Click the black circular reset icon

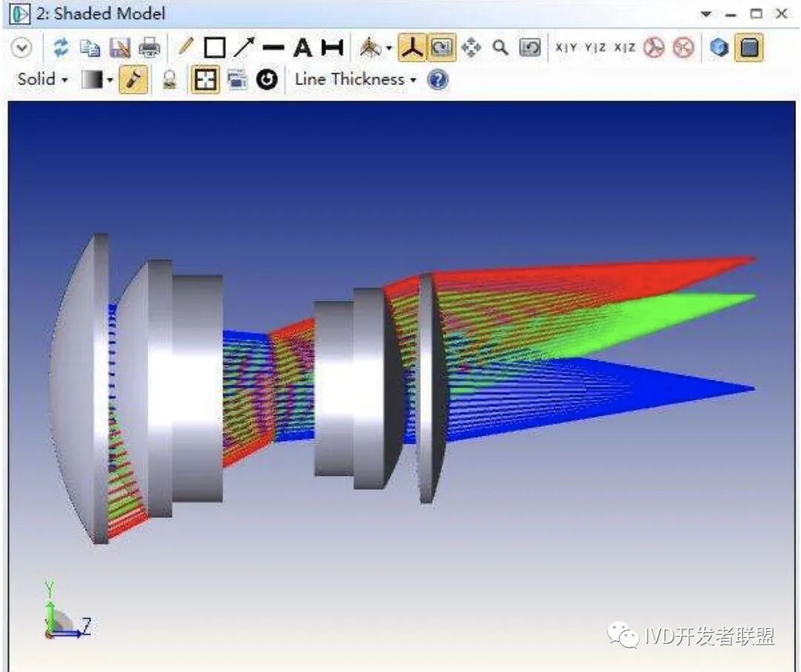click(x=267, y=79)
